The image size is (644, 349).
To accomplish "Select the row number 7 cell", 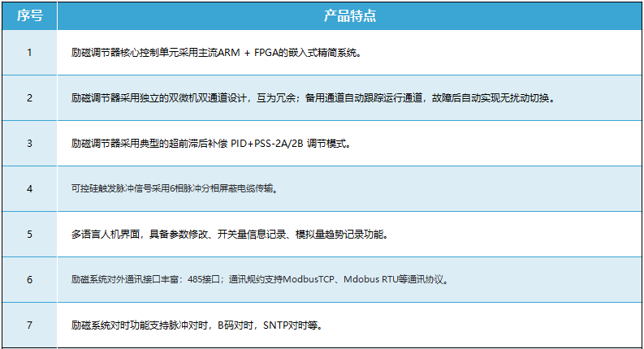I will click(29, 325).
